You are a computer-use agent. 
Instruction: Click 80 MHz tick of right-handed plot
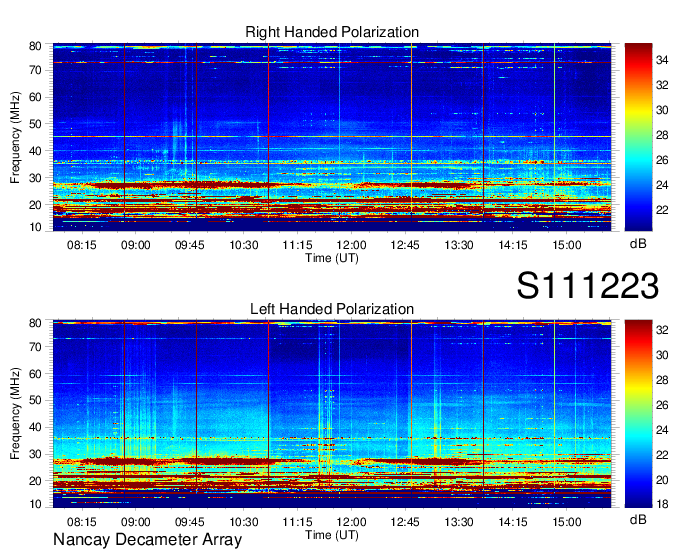35,46
